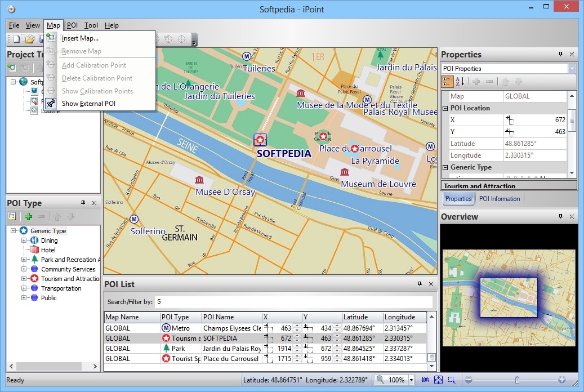Pin the POI List panel
Screen dimensions: 584x392
[420, 283]
